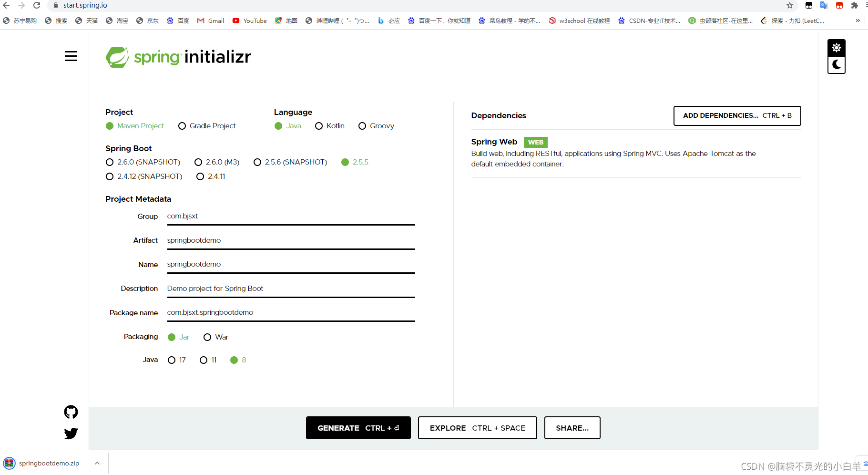This screenshot has height=475, width=868.
Task: Focus the Description input field
Action: 291,289
